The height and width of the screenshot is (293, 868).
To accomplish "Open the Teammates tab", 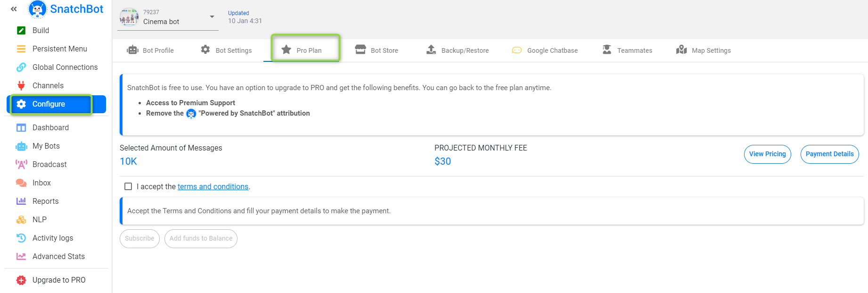I will coord(627,50).
